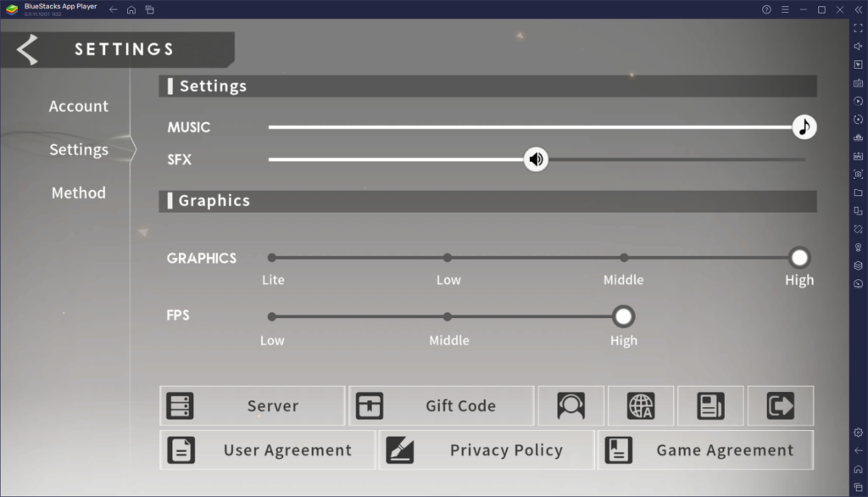Open the User Agreement
This screenshot has height=497, width=868.
tap(268, 450)
